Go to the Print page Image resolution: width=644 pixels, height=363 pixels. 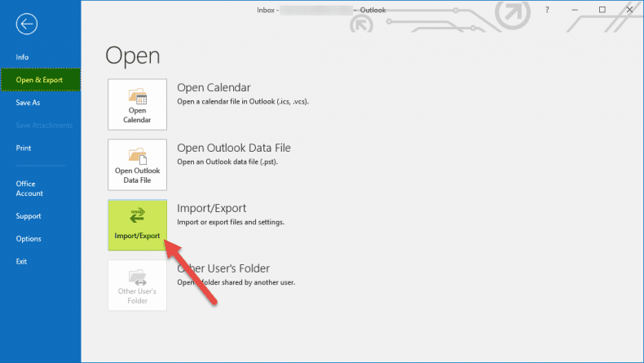pos(24,148)
